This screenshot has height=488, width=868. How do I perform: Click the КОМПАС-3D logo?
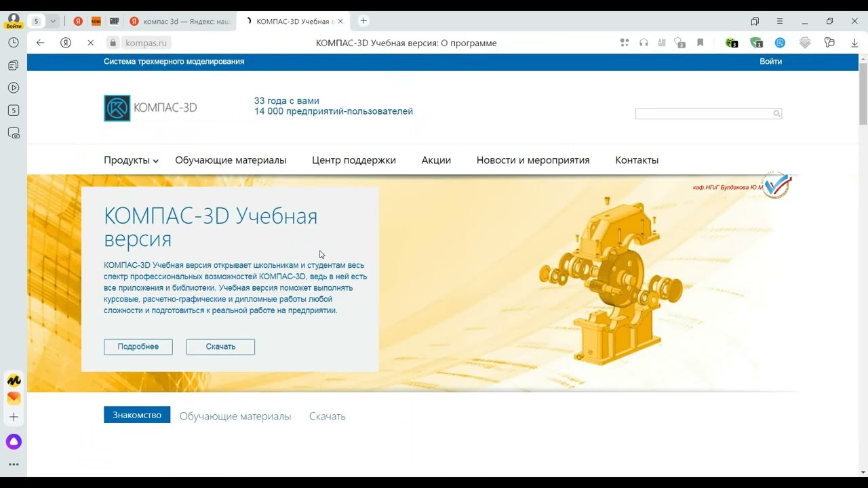click(x=151, y=108)
